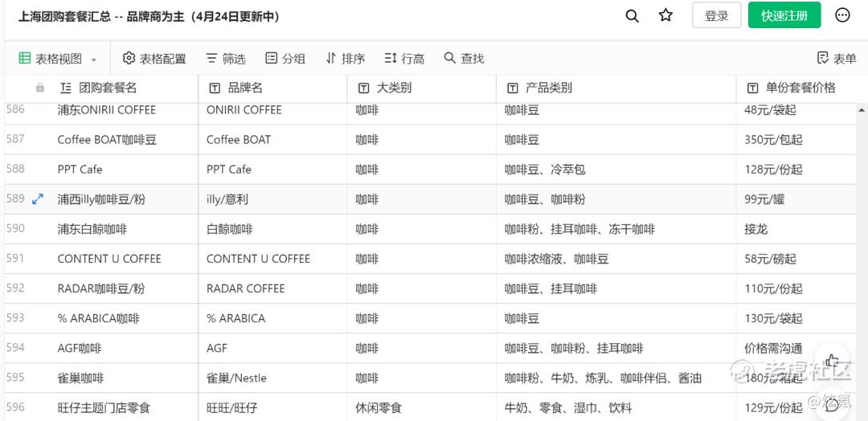
Task: Select the 单份套餐价格 column header
Action: (x=800, y=88)
